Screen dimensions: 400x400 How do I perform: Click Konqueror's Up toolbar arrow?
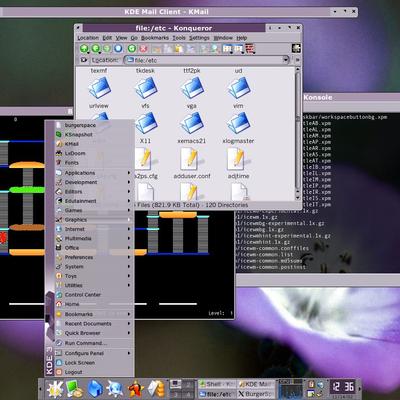click(x=84, y=49)
